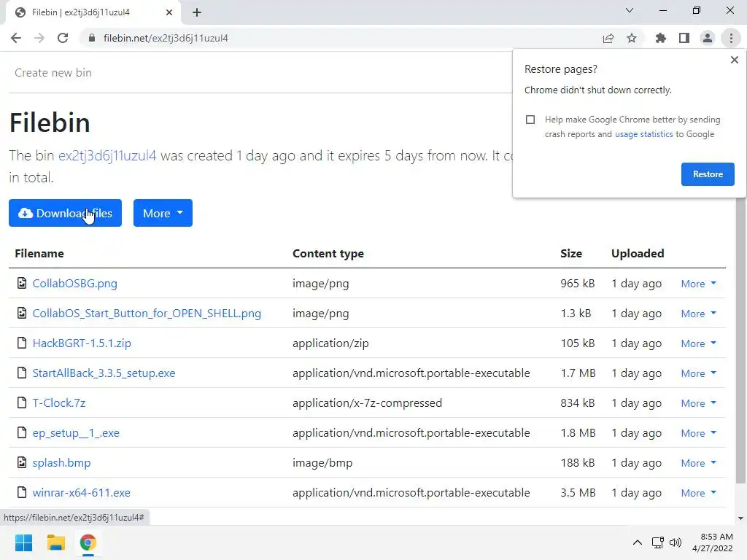Click file icon beside T-Clock.7z
747x560 pixels.
click(21, 402)
